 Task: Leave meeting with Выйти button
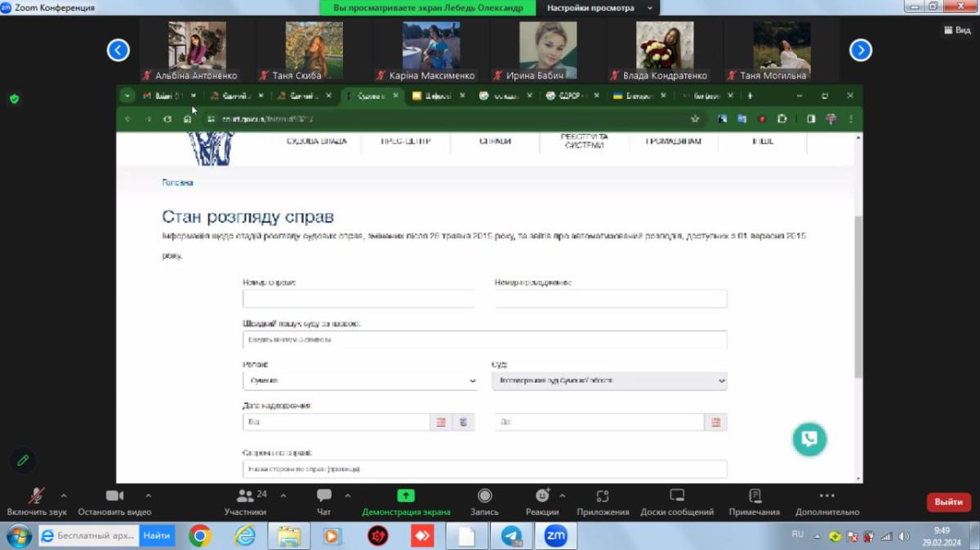948,502
